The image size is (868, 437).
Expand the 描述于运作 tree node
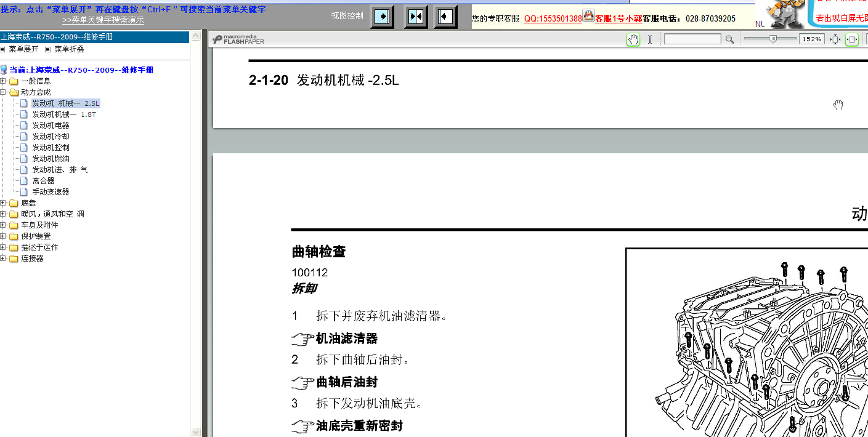click(x=3, y=247)
